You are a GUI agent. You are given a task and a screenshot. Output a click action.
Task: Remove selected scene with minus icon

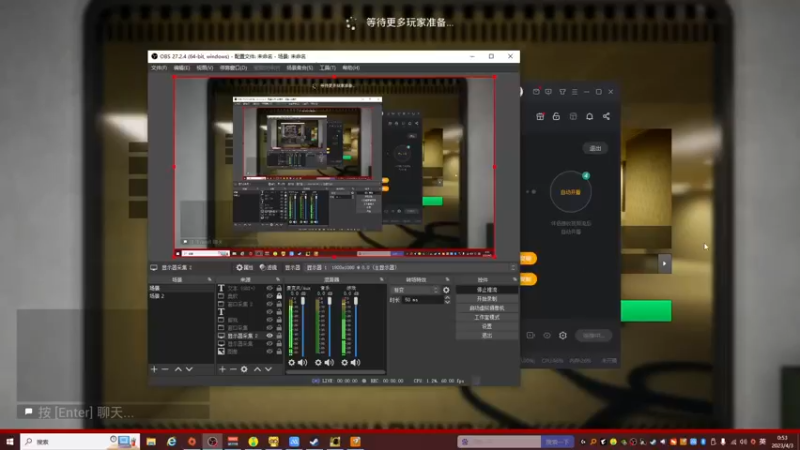pyautogui.click(x=165, y=369)
